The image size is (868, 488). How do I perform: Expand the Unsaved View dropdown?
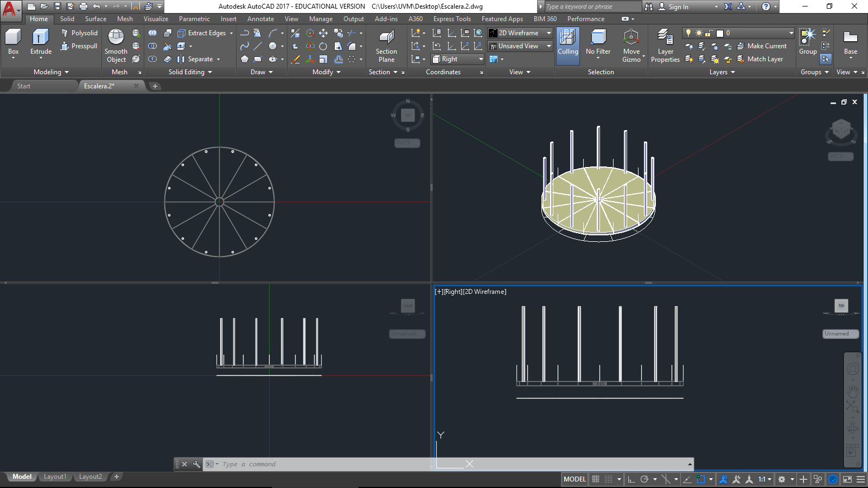pos(520,46)
